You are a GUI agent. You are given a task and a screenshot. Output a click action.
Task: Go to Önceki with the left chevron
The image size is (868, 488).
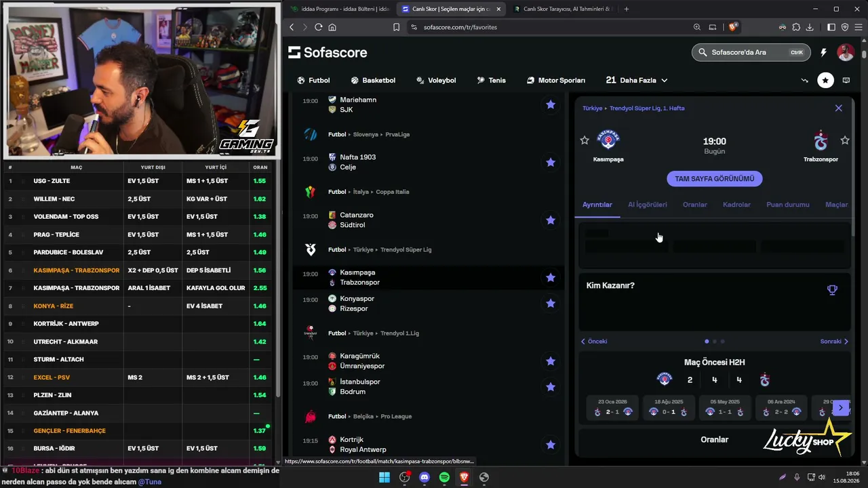coord(593,342)
